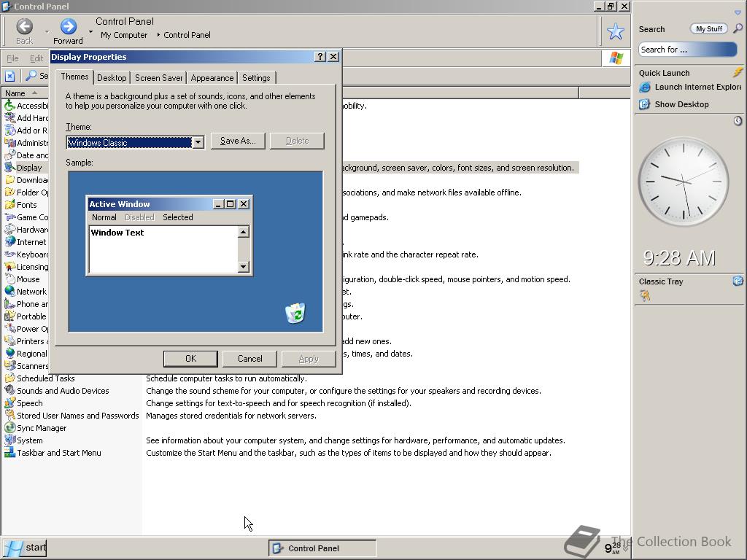Open the Back button history dropdown arrow
Viewport: 747px width, 560px height.
point(47,31)
